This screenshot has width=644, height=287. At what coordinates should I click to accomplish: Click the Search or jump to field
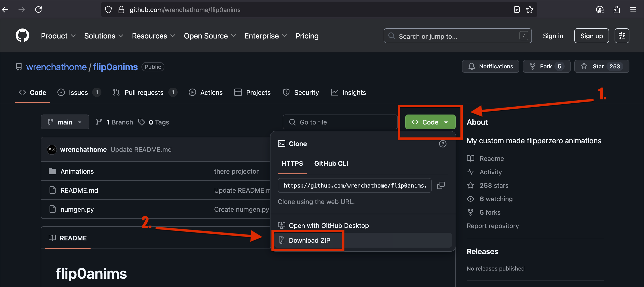(458, 36)
